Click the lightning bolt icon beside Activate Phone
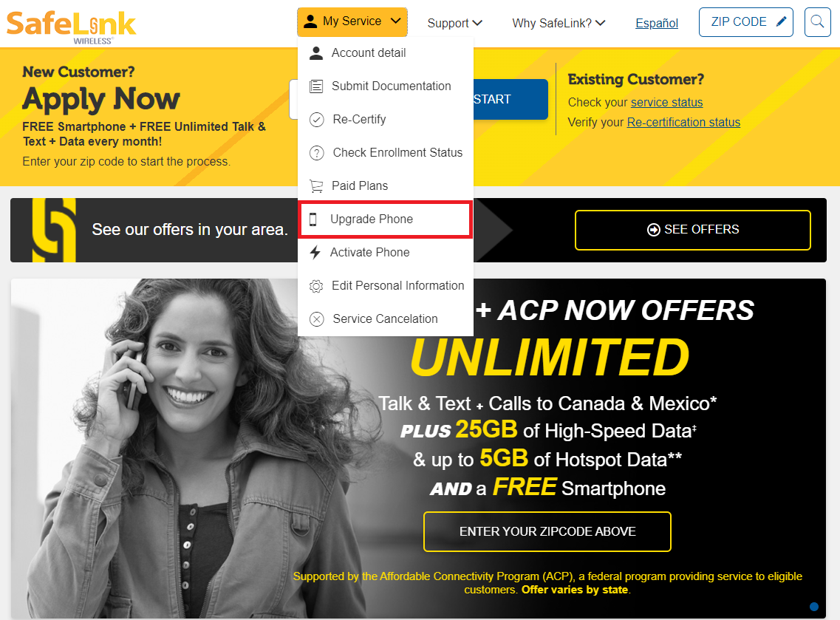Image resolution: width=840 pixels, height=620 pixels. tap(315, 253)
